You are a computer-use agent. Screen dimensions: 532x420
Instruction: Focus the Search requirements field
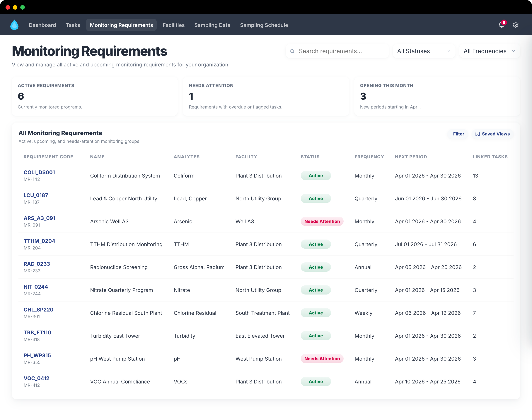coord(337,51)
